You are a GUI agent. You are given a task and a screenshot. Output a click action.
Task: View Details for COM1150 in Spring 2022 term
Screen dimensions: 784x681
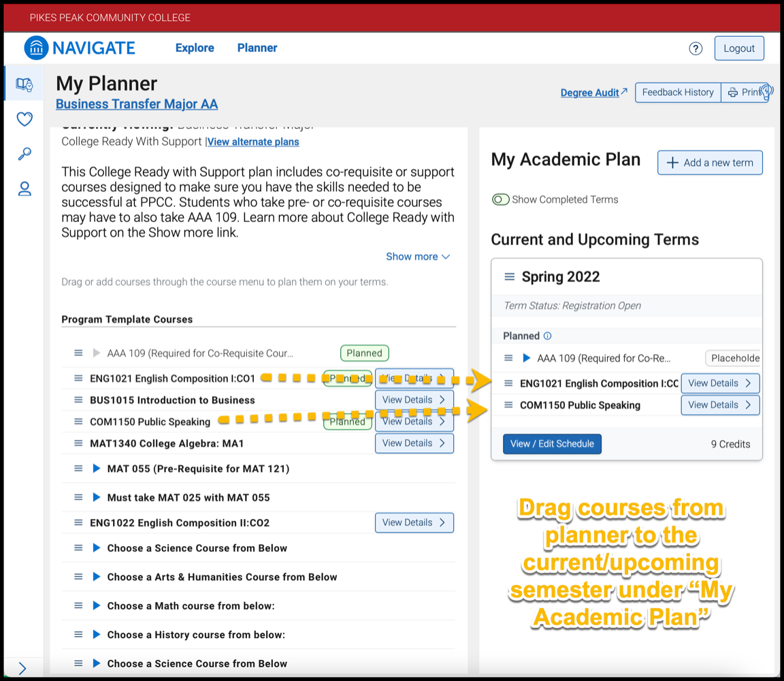pyautogui.click(x=720, y=405)
